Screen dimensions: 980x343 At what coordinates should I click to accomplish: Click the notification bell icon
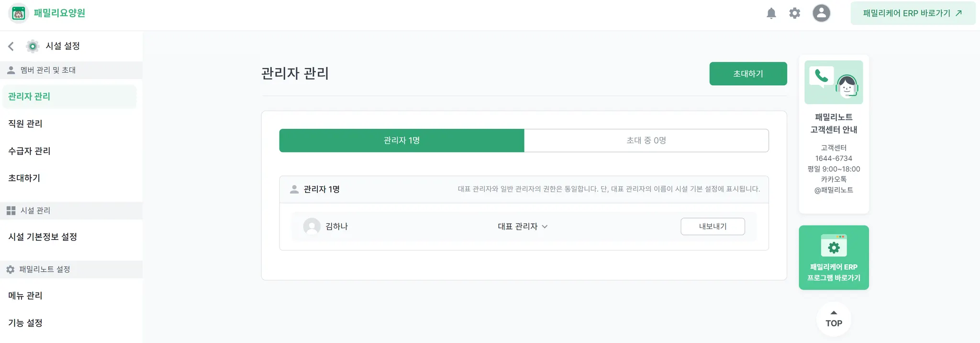pyautogui.click(x=771, y=13)
